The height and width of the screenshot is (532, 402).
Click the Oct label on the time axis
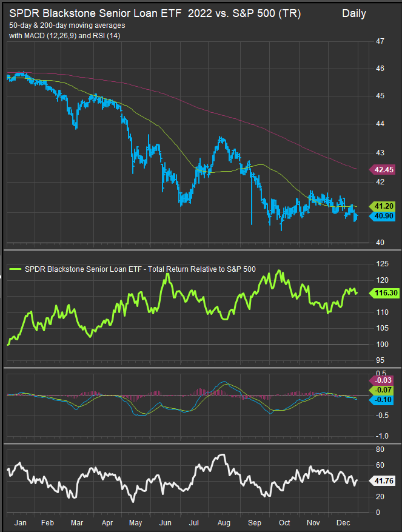[x=284, y=523]
